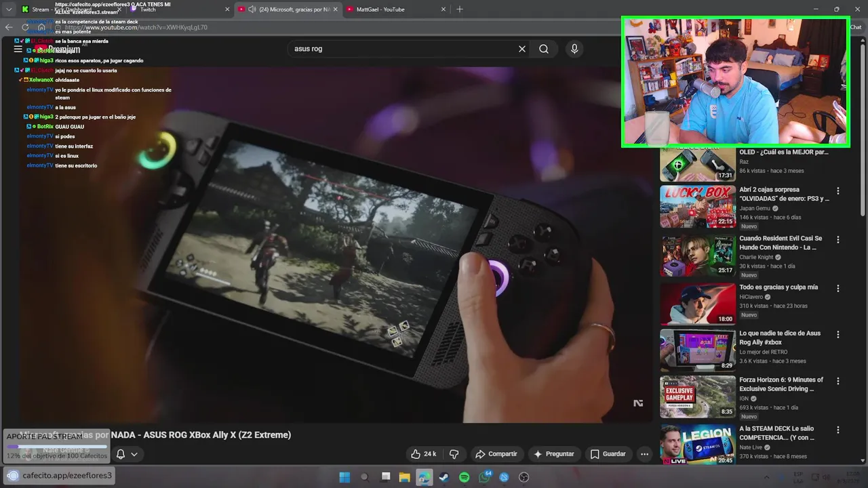
Task: Switch to the Twitch tab
Action: [180, 9]
